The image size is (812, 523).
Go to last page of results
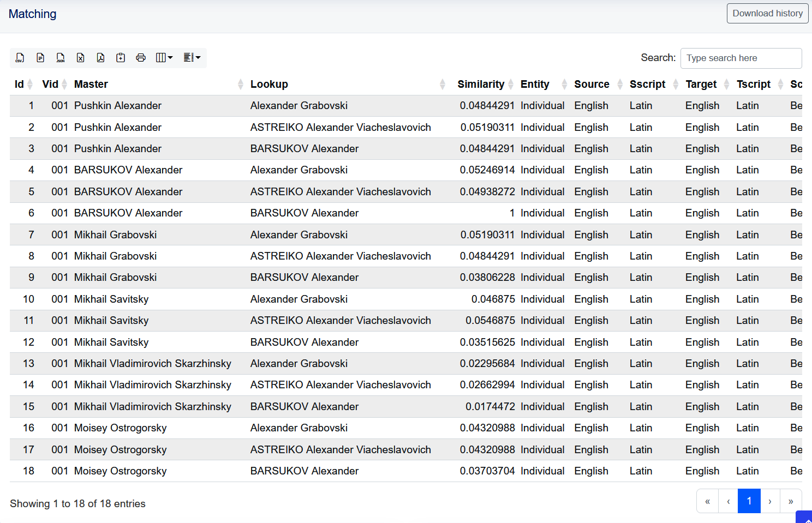[x=791, y=501]
